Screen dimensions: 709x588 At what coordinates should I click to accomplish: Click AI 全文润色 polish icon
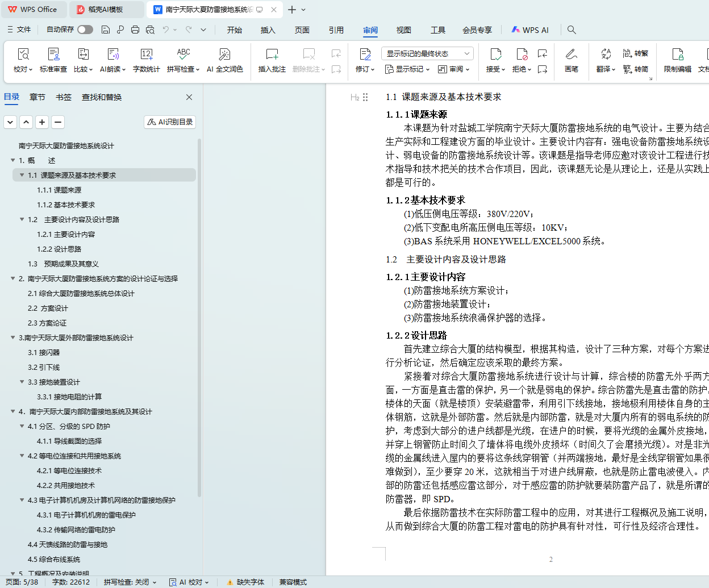coord(224,55)
